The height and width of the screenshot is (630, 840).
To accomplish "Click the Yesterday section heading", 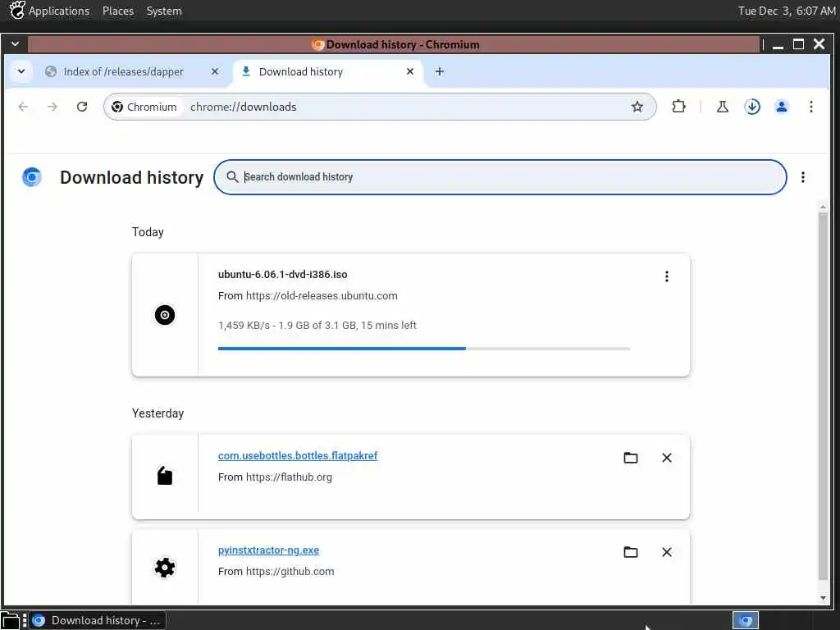I will (157, 413).
